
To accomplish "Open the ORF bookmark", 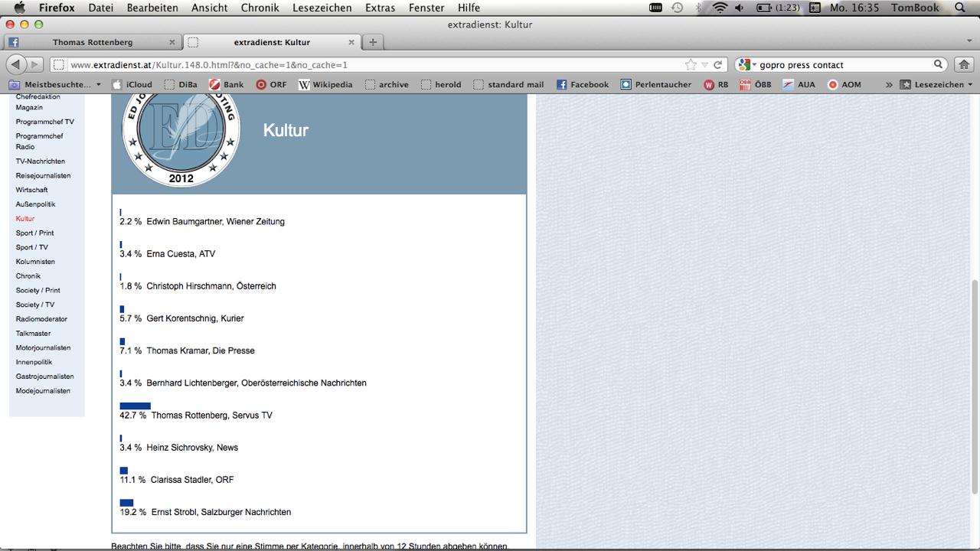I will tap(271, 85).
